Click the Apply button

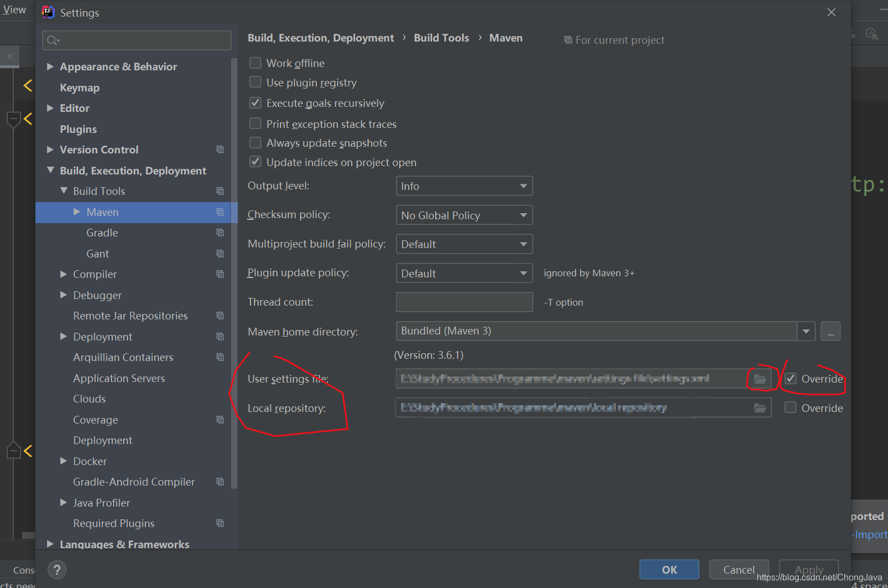click(x=809, y=570)
